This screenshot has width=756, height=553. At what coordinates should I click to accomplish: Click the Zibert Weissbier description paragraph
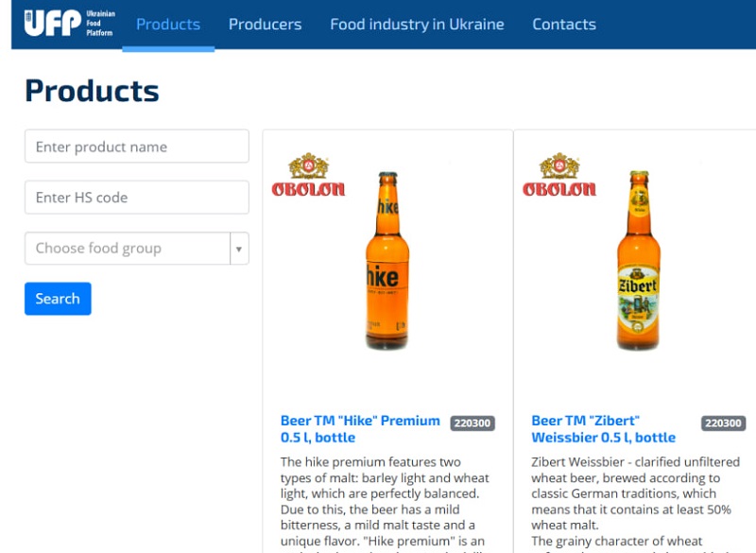[631, 501]
